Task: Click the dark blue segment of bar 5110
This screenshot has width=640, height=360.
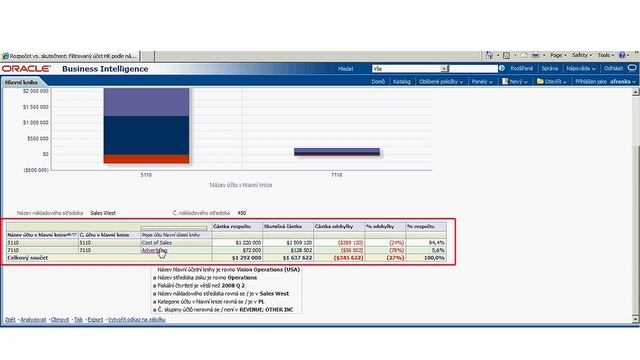Action: (146, 136)
